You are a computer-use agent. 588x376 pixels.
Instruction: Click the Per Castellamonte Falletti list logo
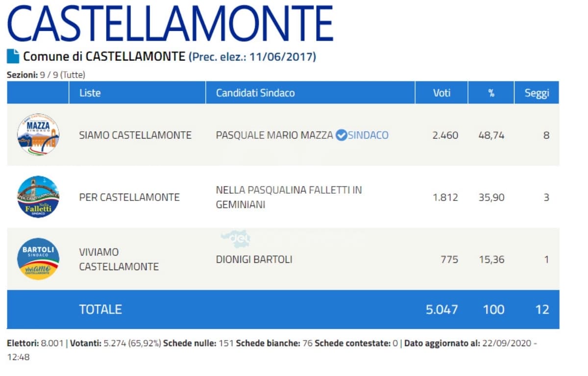pos(38,197)
